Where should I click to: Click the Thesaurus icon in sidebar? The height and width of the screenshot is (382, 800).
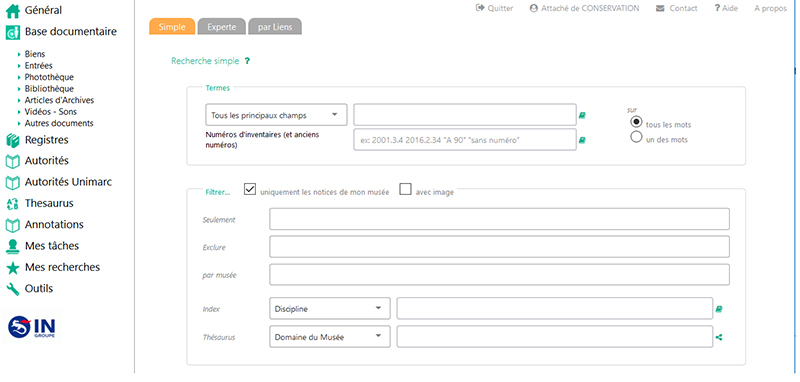pos(12,204)
